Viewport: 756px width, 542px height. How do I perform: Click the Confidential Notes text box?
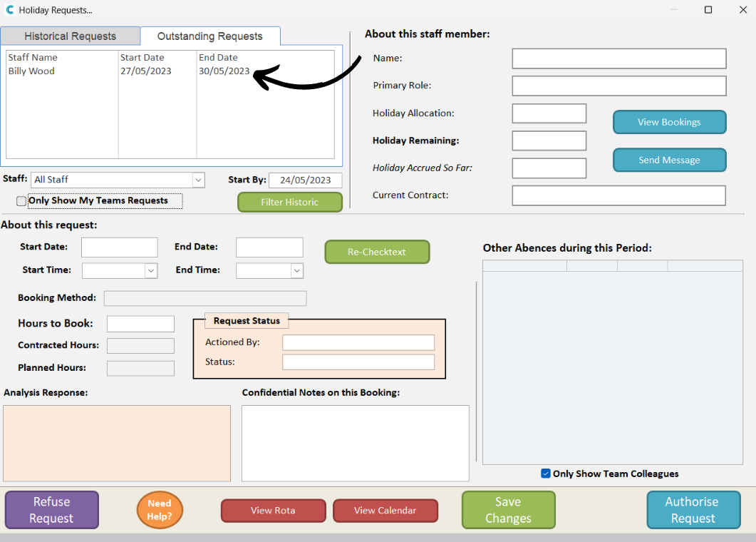pyautogui.click(x=355, y=443)
